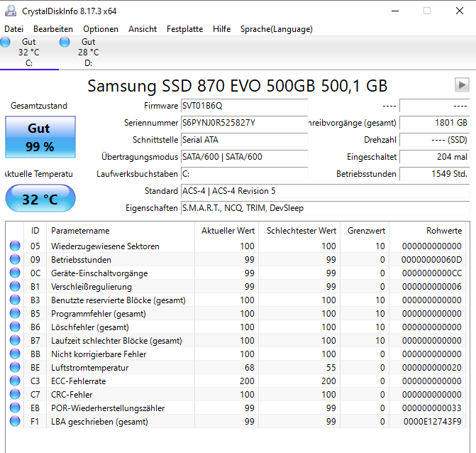The image size is (476, 453).
Task: Click status icon for Benutzte reservierte Blöcke
Action: [x=15, y=300]
